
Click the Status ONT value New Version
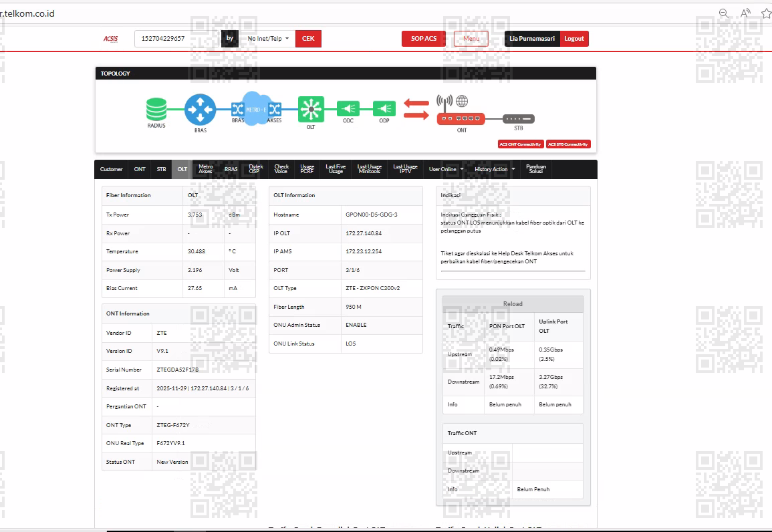point(172,462)
